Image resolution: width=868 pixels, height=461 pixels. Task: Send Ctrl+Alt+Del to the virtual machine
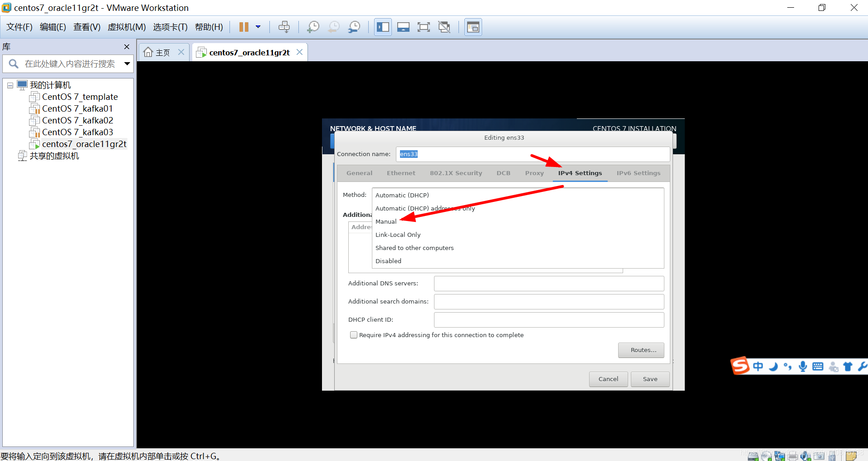pyautogui.click(x=284, y=27)
